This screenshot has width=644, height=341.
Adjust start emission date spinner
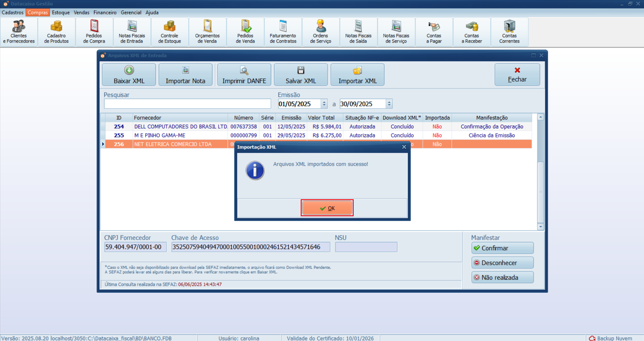coord(324,104)
